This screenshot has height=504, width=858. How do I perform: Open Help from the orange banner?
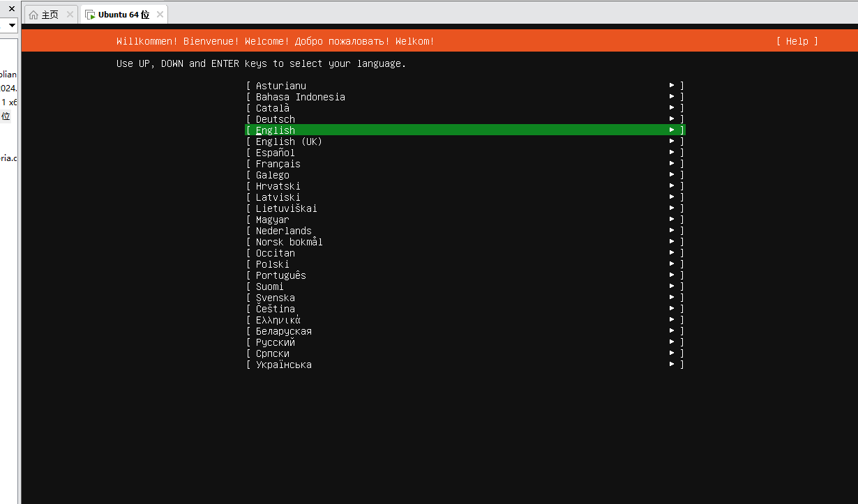pyautogui.click(x=796, y=41)
